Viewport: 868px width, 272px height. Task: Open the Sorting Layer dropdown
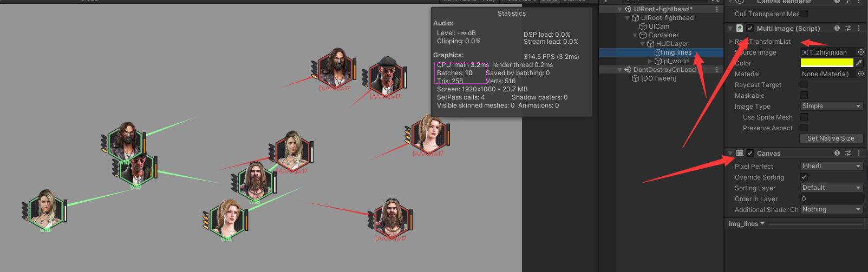click(831, 188)
